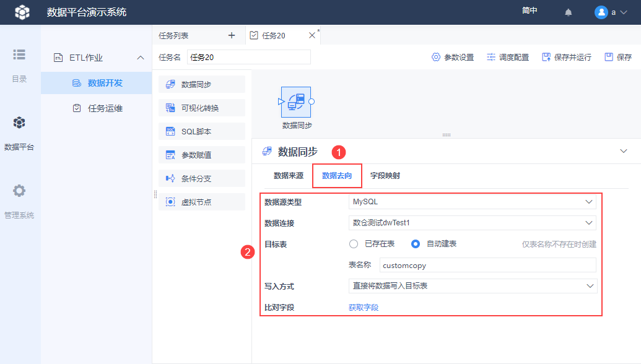Switch to 字段映射 tab
641x364 pixels.
tap(385, 176)
